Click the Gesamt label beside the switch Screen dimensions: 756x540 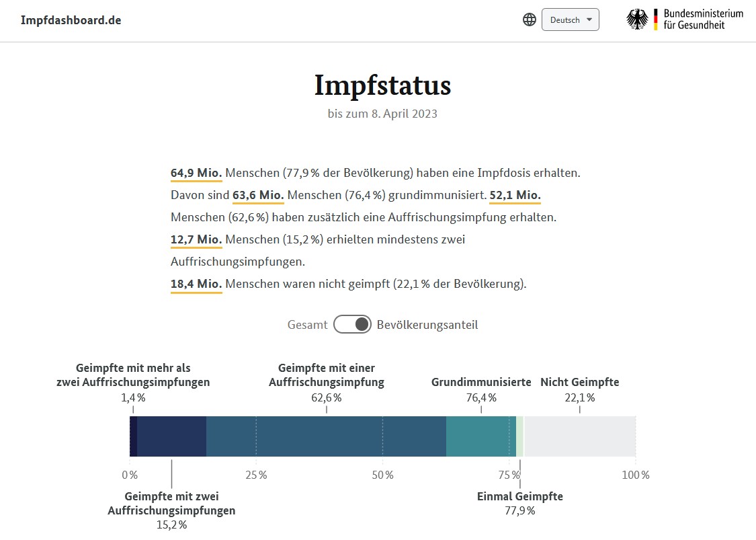click(x=308, y=325)
